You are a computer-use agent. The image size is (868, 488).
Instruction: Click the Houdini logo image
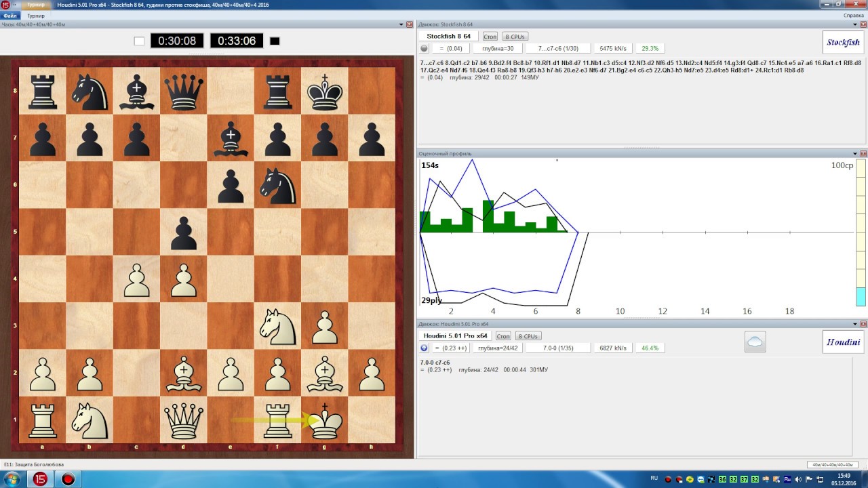pos(843,342)
